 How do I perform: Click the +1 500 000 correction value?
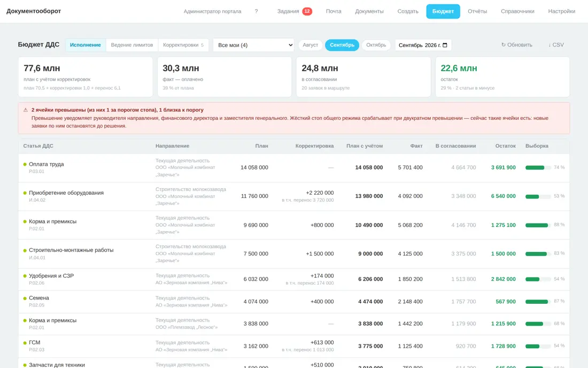point(320,254)
